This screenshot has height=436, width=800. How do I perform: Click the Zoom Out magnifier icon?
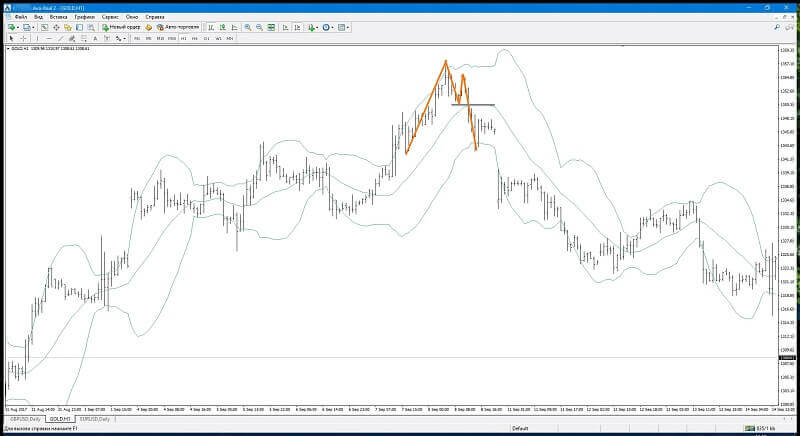259,28
